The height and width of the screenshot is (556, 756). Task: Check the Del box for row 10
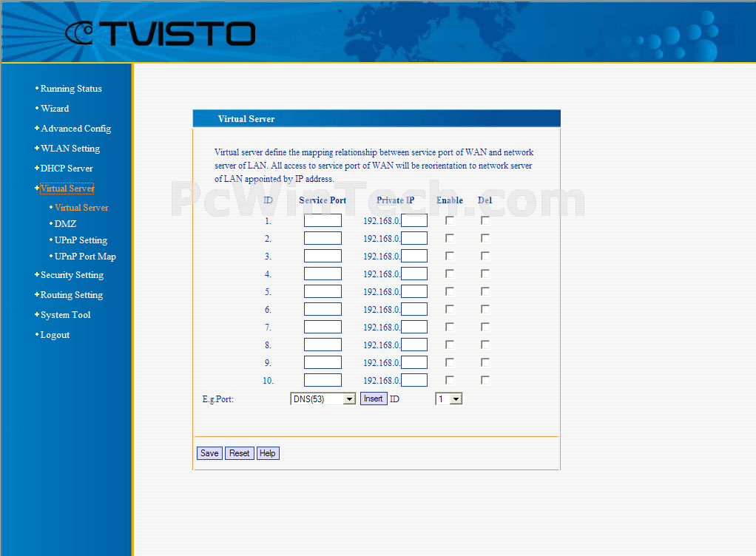pyautogui.click(x=485, y=380)
